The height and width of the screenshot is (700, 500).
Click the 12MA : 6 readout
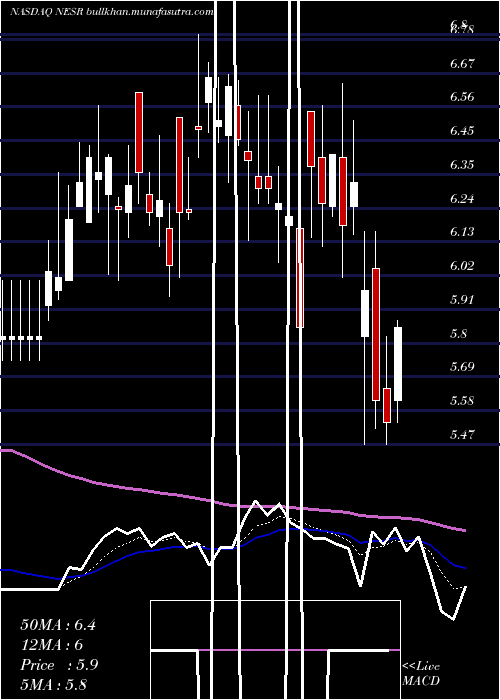[x=52, y=645]
